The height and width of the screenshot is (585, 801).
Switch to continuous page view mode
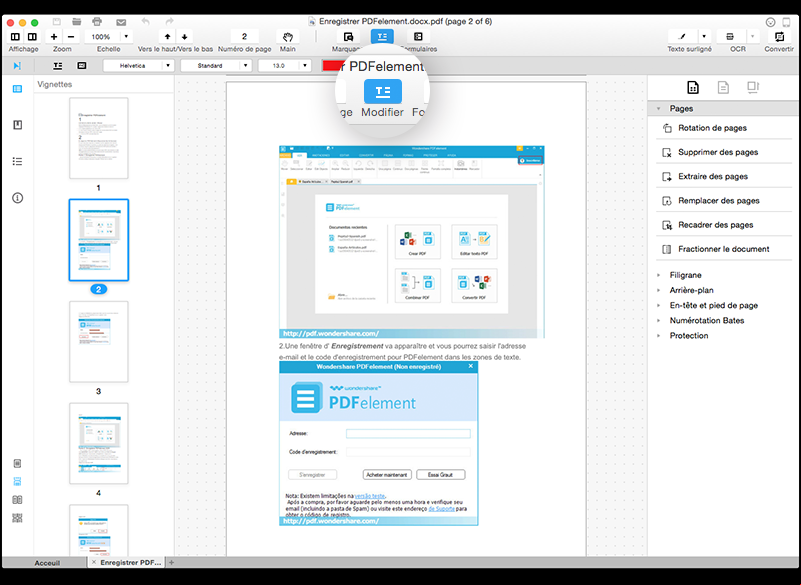coord(17,481)
